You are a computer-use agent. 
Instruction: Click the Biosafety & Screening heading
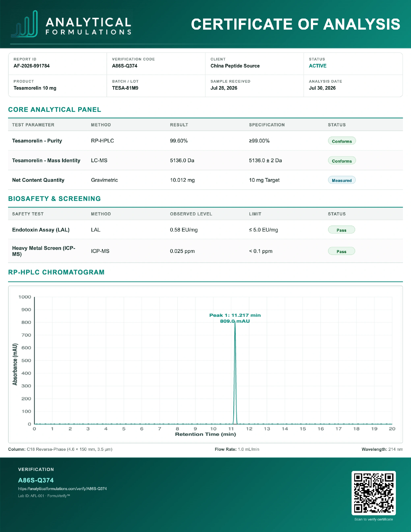point(55,199)
